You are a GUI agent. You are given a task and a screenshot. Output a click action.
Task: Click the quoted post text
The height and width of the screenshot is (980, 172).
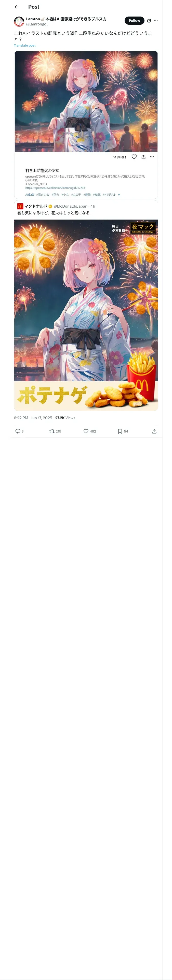(x=55, y=213)
